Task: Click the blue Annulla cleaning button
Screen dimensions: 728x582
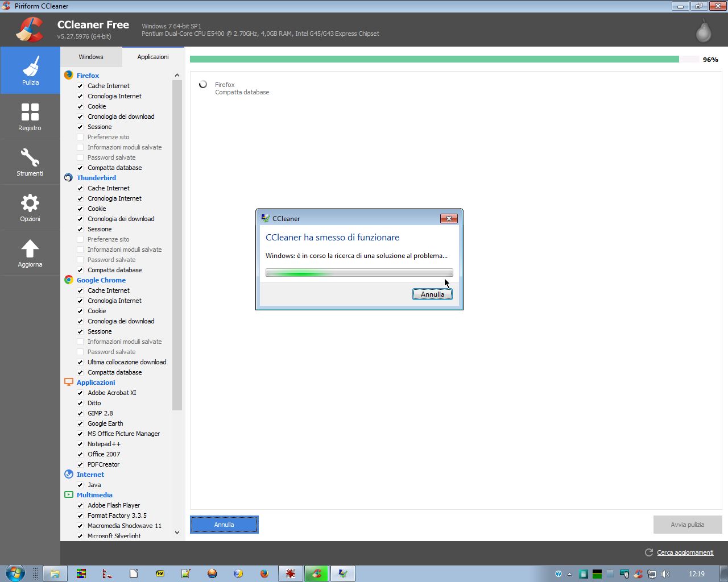Action: (224, 525)
